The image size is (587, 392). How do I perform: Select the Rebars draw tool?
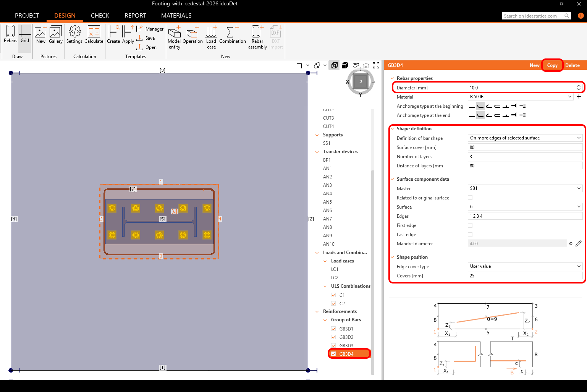(10, 34)
